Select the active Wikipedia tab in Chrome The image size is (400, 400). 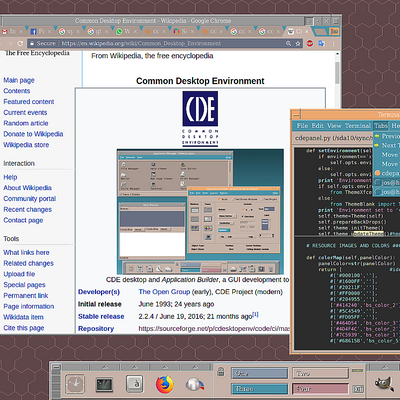click(x=298, y=31)
